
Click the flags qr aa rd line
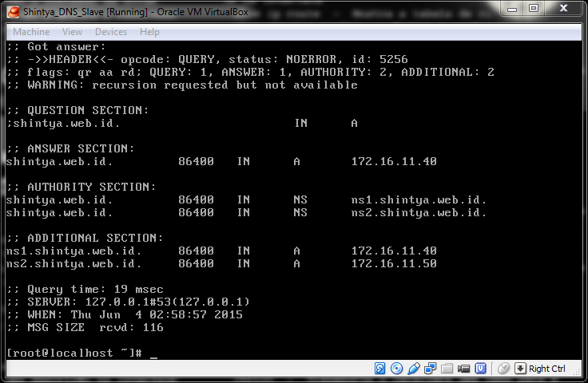pos(251,72)
